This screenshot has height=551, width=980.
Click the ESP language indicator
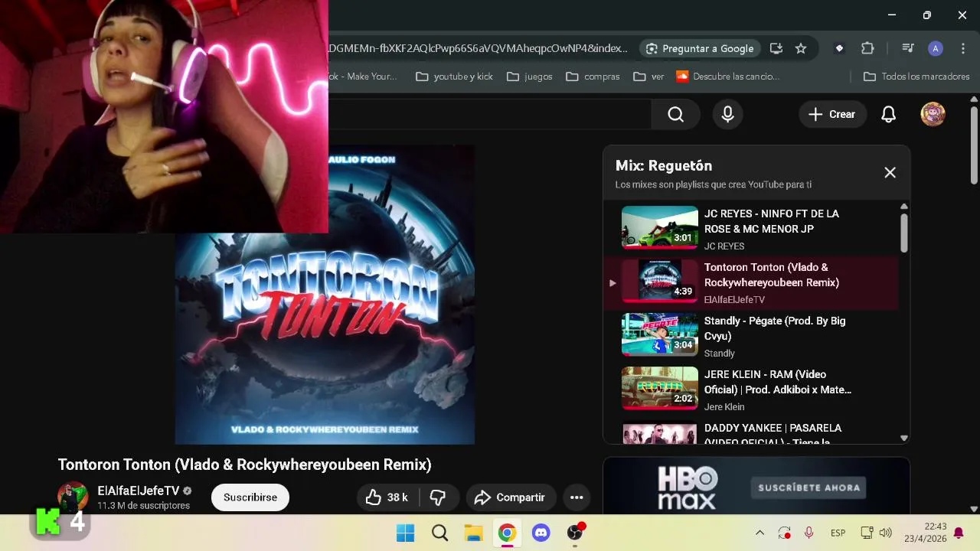tap(838, 533)
